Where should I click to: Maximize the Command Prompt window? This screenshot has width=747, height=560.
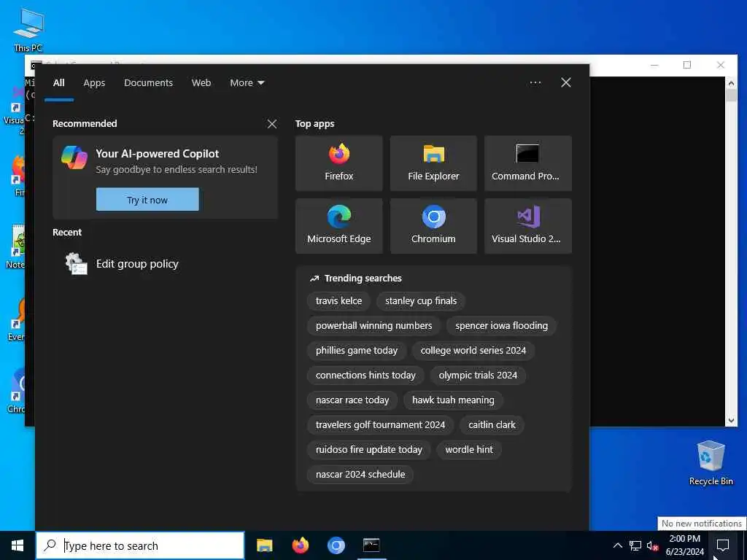pos(687,65)
